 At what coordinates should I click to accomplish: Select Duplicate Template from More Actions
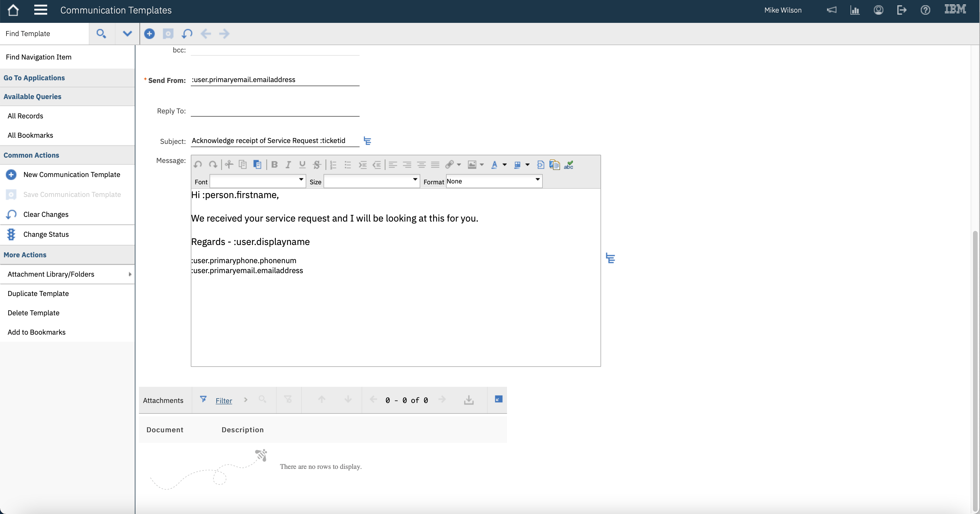(38, 294)
